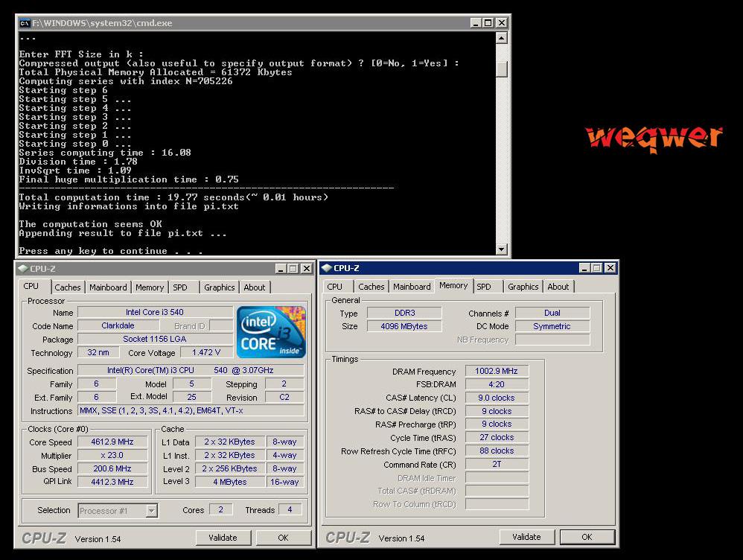Screen dimensions: 743x560
Task: Click the x 23.0 multiplier value
Action: [112, 455]
